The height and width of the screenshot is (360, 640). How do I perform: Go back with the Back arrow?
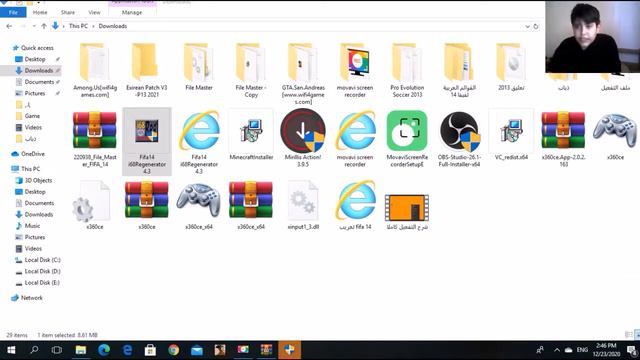pos(9,26)
